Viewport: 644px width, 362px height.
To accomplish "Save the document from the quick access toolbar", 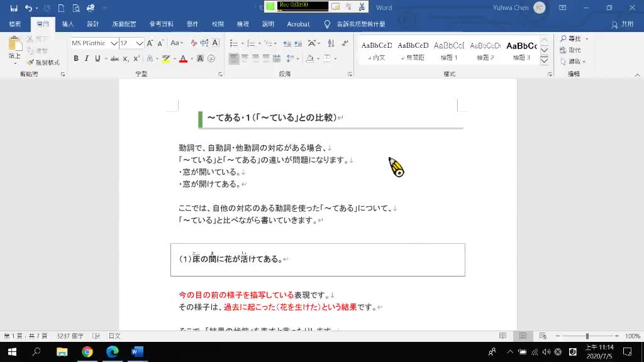I will coord(14,8).
